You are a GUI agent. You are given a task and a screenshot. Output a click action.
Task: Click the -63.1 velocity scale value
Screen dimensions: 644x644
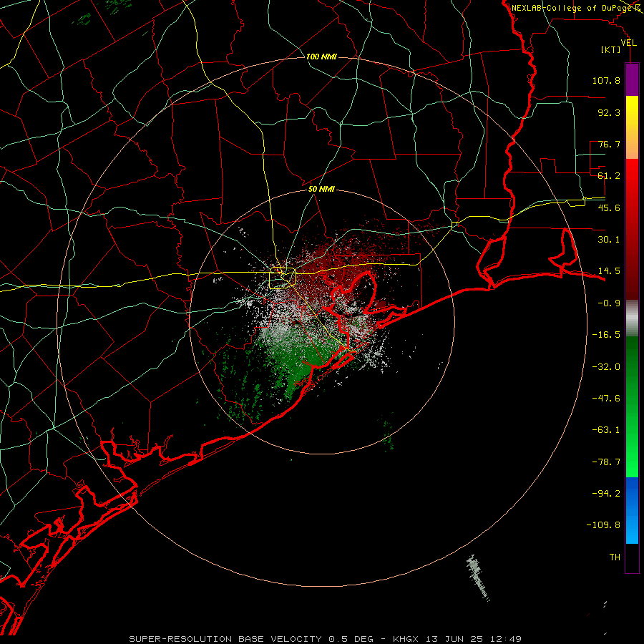point(606,430)
